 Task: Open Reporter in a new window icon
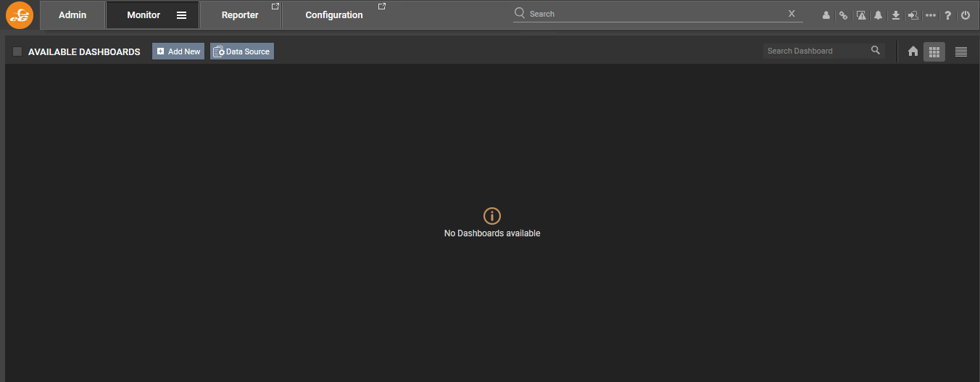[275, 7]
